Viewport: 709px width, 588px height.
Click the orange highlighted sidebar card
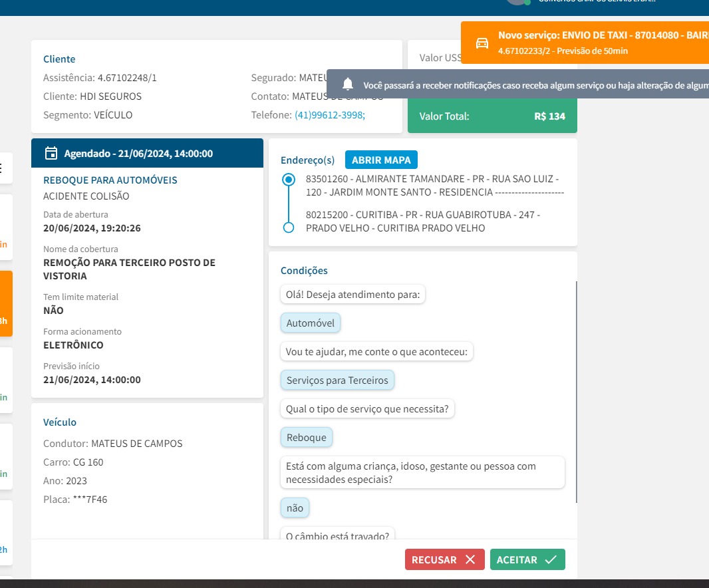[6, 303]
